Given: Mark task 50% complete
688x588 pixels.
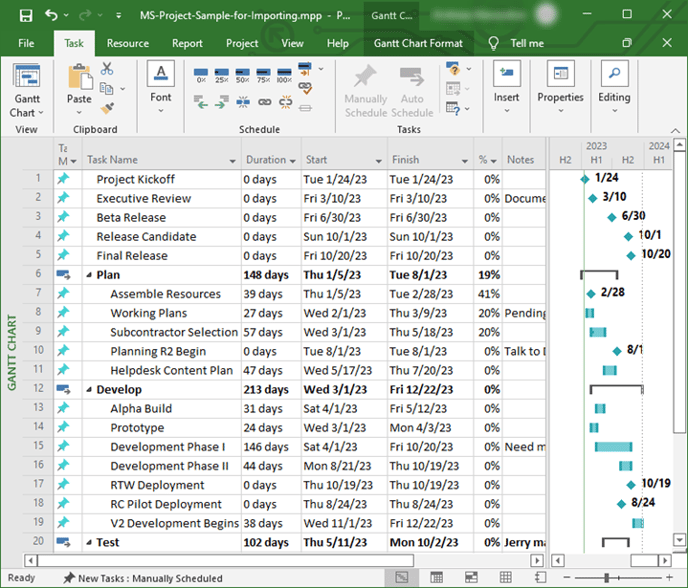Looking at the screenshot, I should click(242, 75).
